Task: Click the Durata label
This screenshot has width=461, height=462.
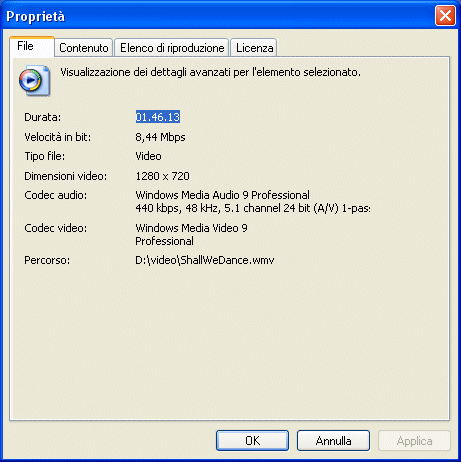Action: click(x=43, y=117)
